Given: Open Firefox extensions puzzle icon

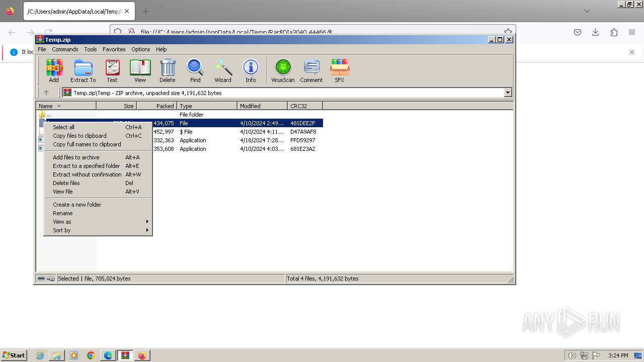Looking at the screenshot, I should pyautogui.click(x=614, y=32).
